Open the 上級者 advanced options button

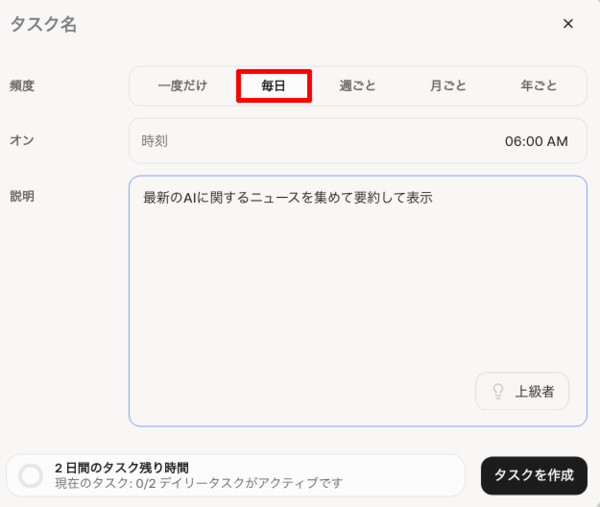coord(522,391)
